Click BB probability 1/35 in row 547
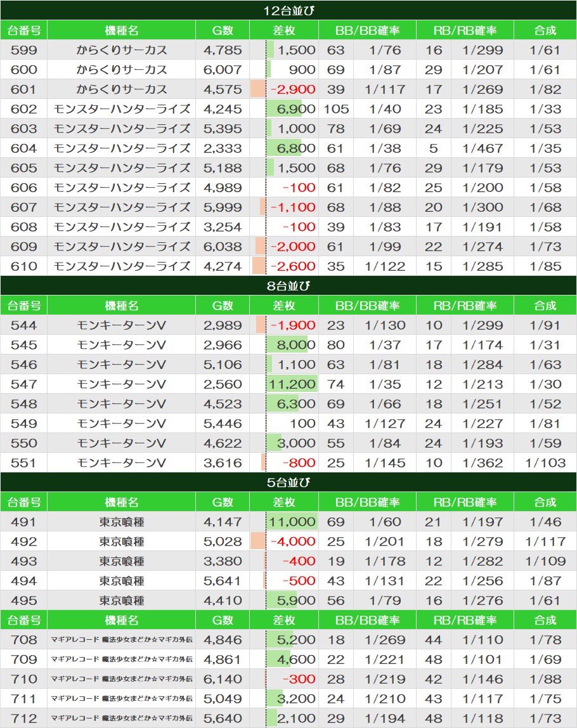Screen dimensions: 577x728 [385, 384]
